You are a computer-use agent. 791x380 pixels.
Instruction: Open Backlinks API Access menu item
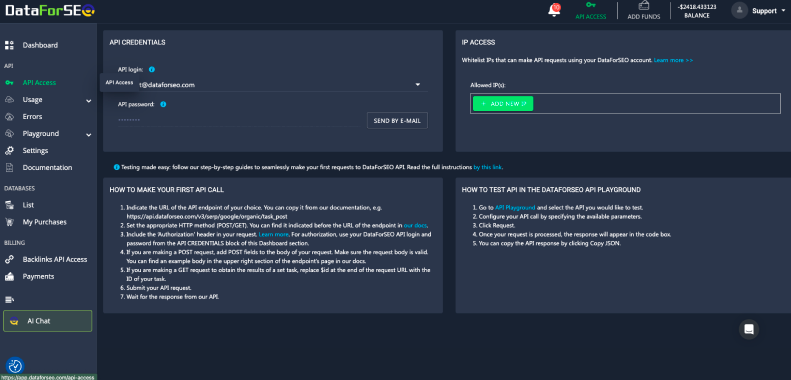[x=55, y=259]
